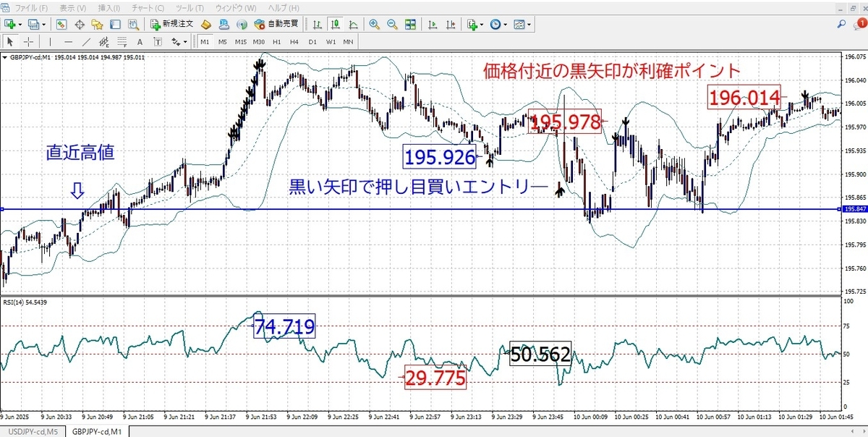868x437 pixels.
Task: Open 挿入 (I) menu
Action: [109, 7]
